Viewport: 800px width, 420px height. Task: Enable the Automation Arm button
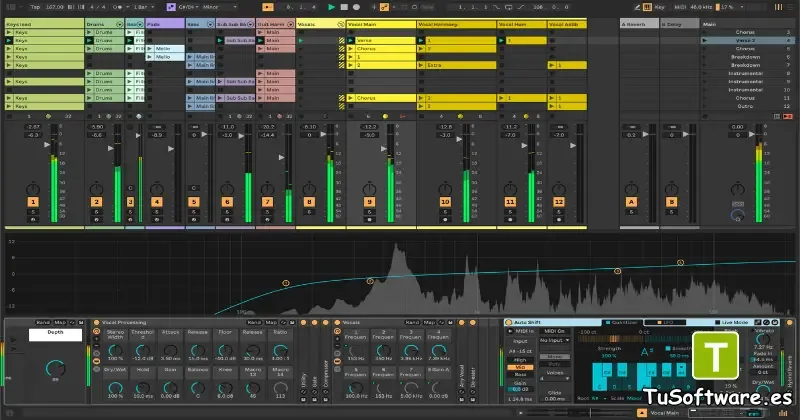(x=384, y=7)
